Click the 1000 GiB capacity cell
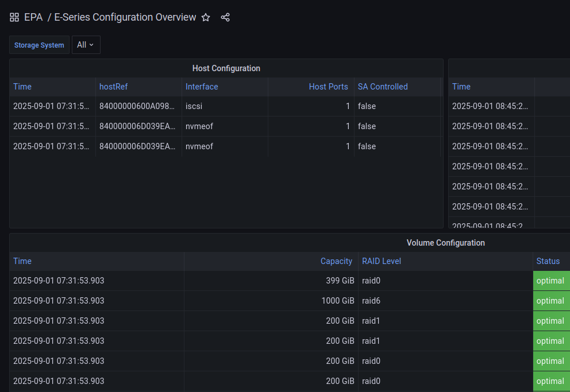The image size is (570, 392). [x=271, y=301]
